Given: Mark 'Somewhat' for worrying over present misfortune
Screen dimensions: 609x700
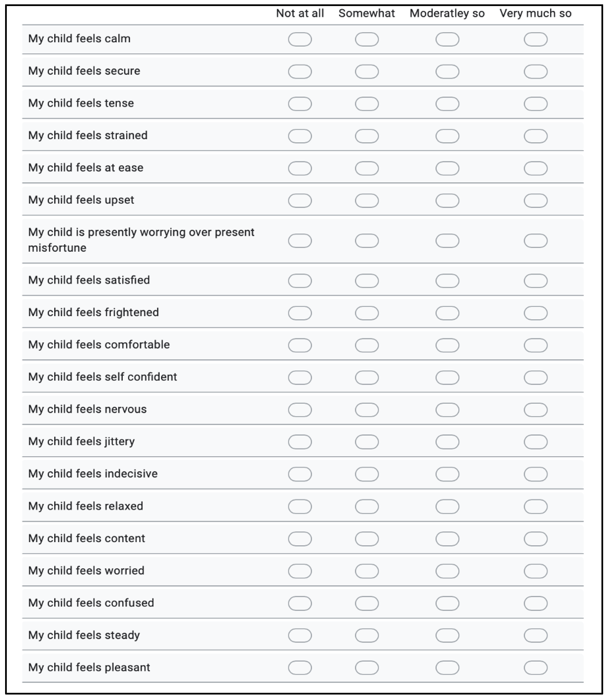Looking at the screenshot, I should (x=367, y=241).
